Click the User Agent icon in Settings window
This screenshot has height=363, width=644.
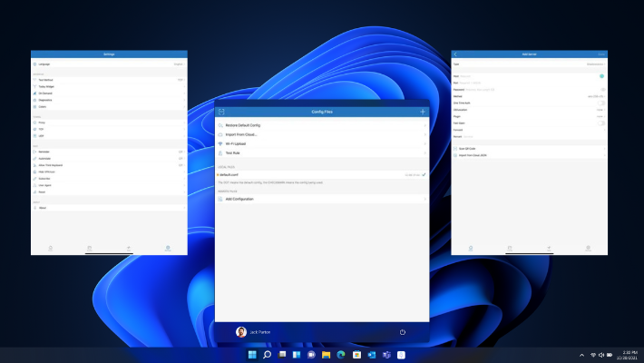click(x=34, y=185)
